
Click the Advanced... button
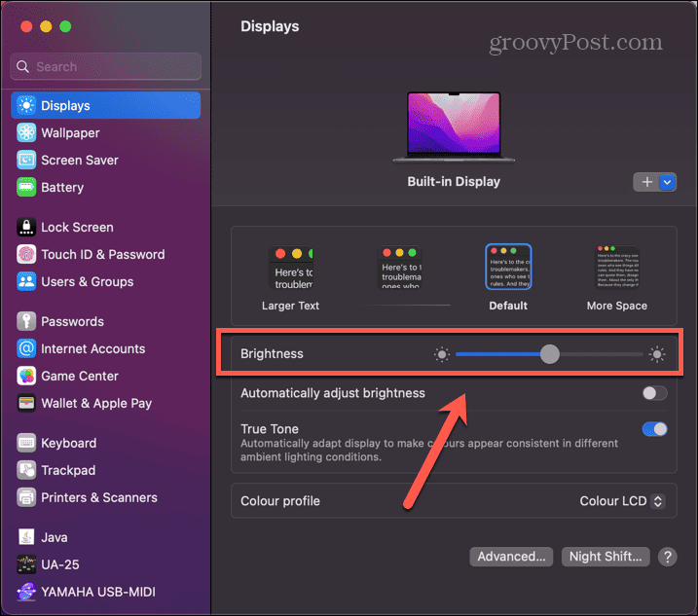[x=511, y=557]
